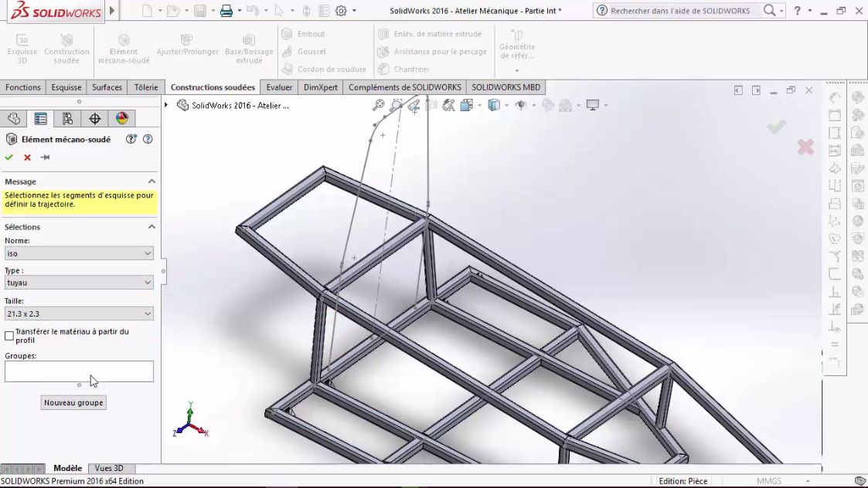
Task: Click the Nouveau groupe button
Action: coord(73,402)
